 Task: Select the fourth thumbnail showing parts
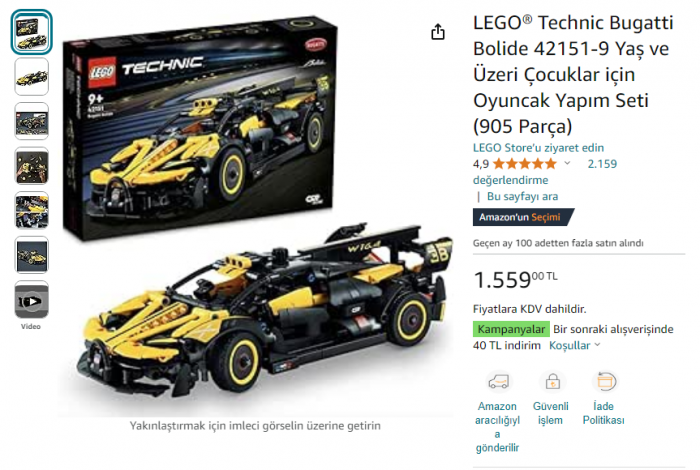point(31,166)
